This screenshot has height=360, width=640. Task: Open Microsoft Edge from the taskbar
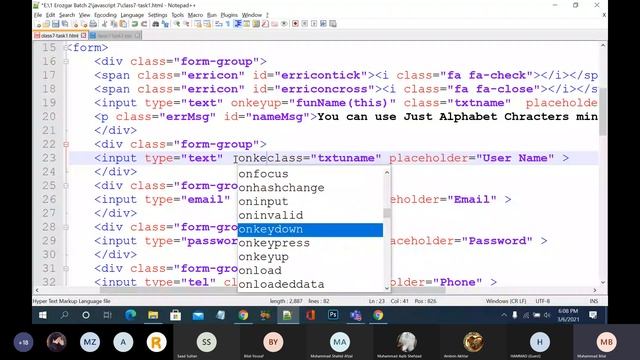point(131,315)
